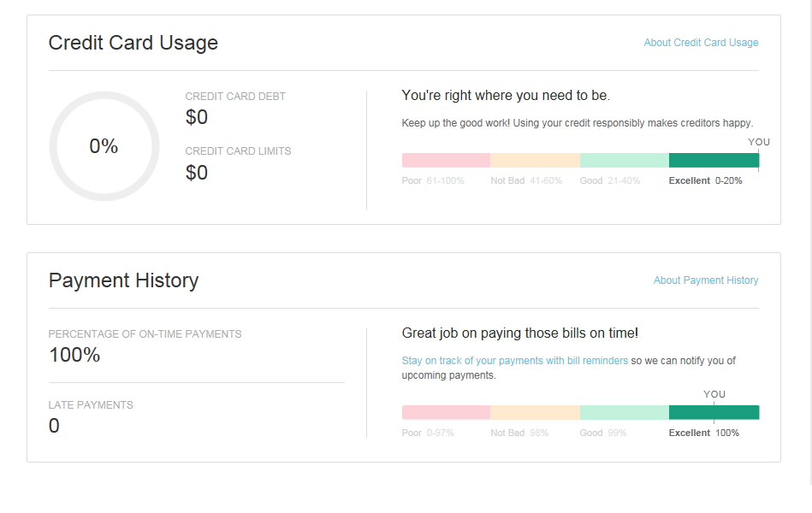Click the Excellent 100% label
Viewport: 812px width, 513px height.
[703, 433]
